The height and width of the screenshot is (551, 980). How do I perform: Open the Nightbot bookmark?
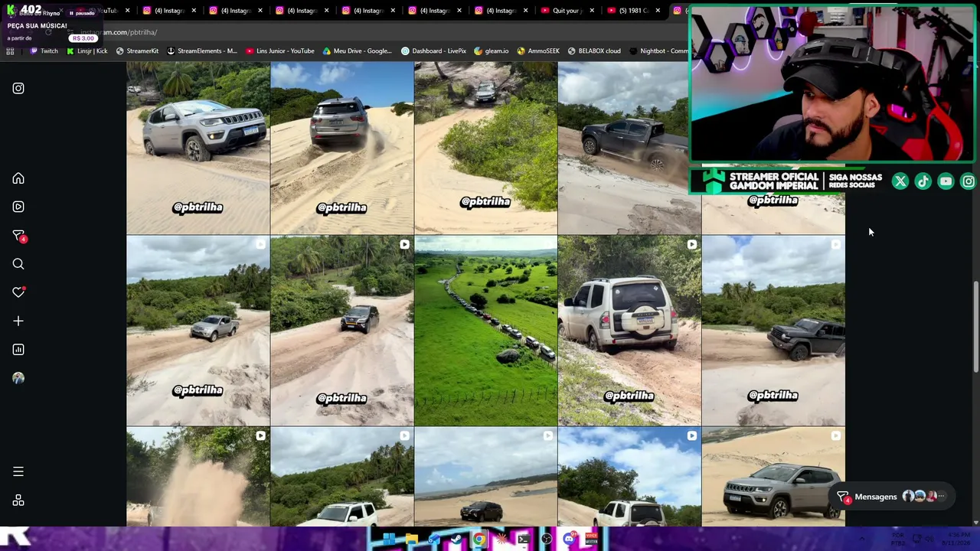click(x=658, y=51)
